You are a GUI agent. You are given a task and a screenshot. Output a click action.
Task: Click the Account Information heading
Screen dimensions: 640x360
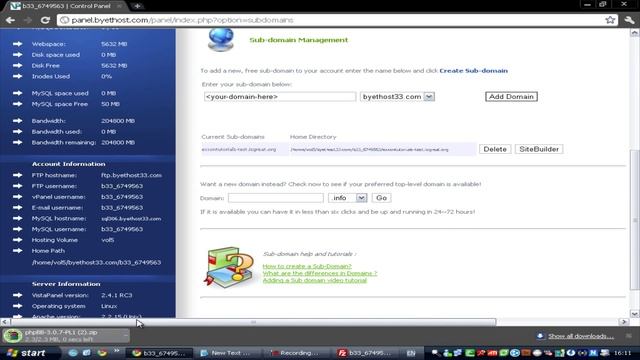69,164
